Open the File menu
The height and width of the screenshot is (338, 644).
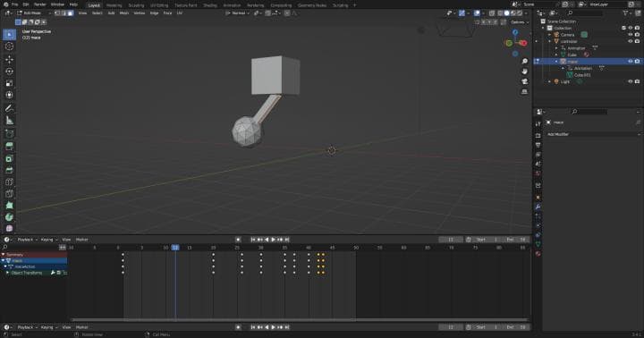coord(15,4)
